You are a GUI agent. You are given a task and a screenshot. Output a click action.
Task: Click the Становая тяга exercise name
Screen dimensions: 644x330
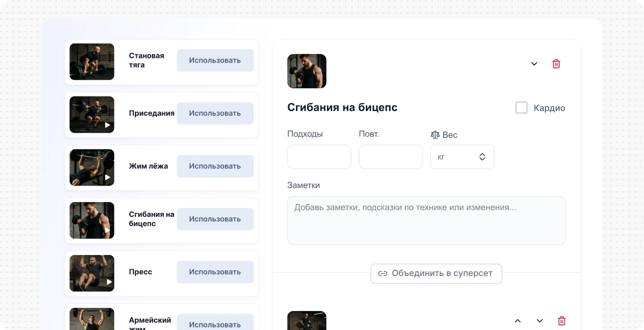click(x=146, y=61)
